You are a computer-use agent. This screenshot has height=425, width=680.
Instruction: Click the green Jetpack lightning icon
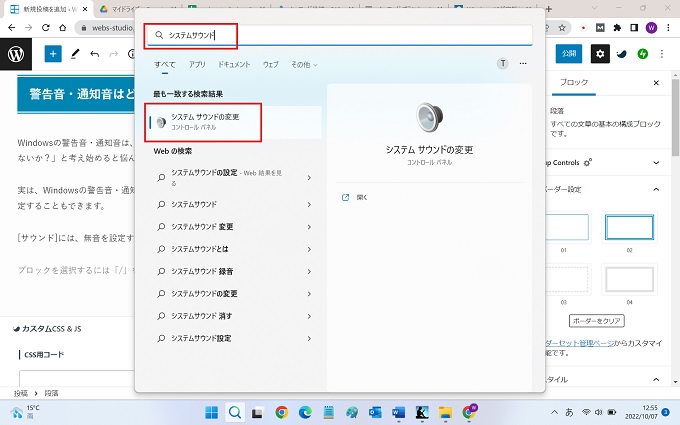pos(642,54)
